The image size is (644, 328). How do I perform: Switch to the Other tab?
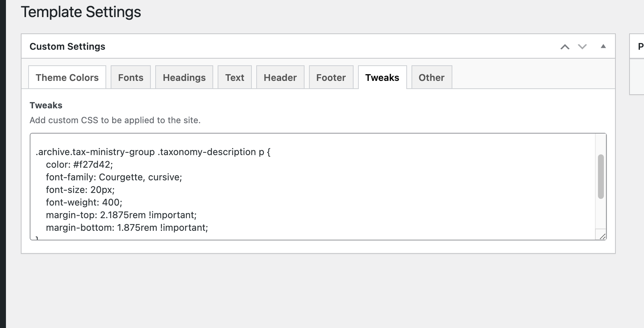coord(432,78)
